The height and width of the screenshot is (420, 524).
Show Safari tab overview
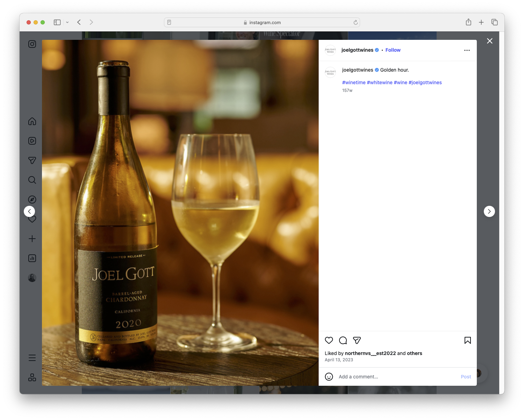coord(494,22)
